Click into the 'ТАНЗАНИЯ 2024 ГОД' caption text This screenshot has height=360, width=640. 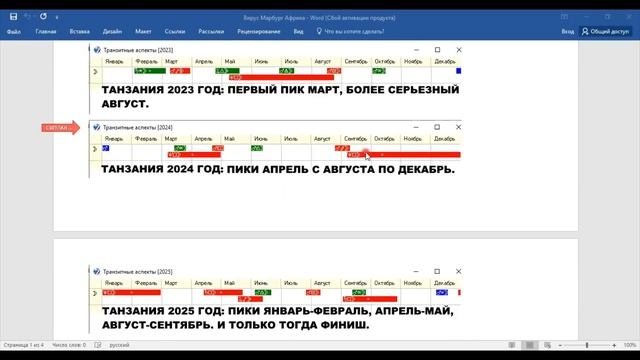pos(278,169)
